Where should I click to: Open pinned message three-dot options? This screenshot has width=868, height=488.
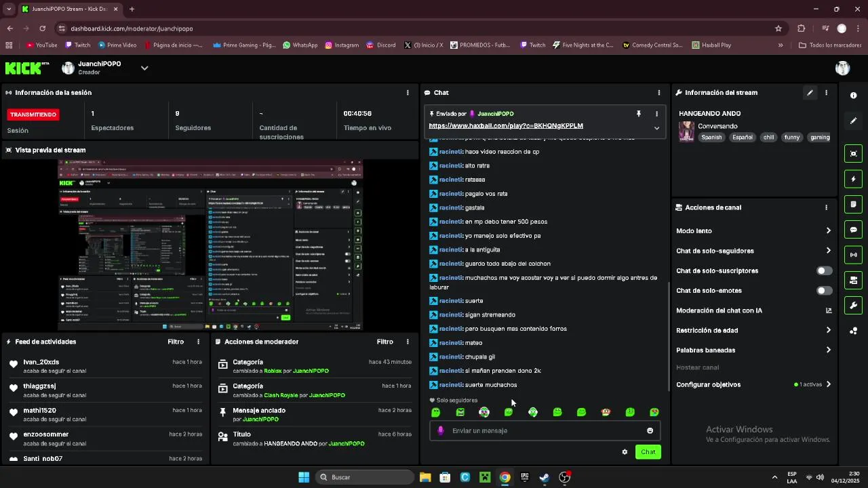[656, 114]
